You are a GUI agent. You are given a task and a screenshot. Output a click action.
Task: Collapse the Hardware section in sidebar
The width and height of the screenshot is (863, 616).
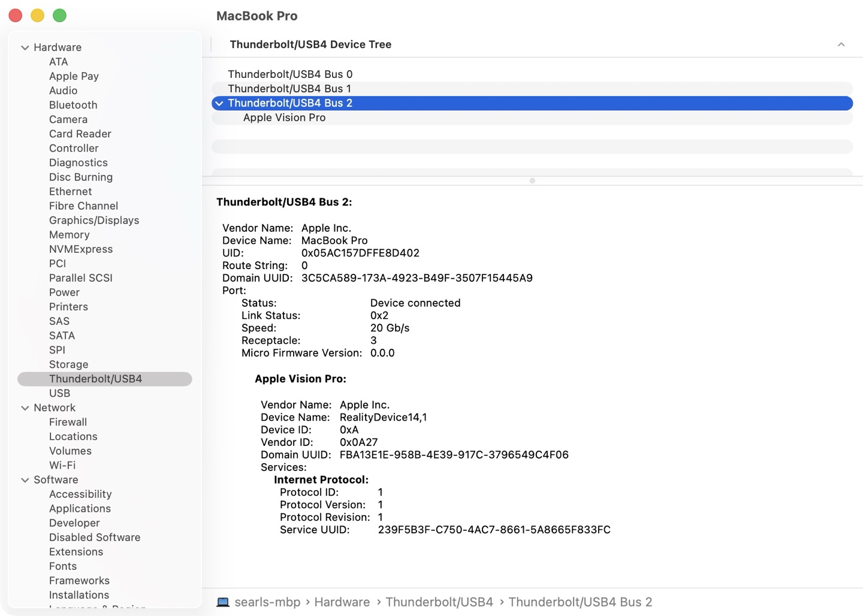coord(25,47)
